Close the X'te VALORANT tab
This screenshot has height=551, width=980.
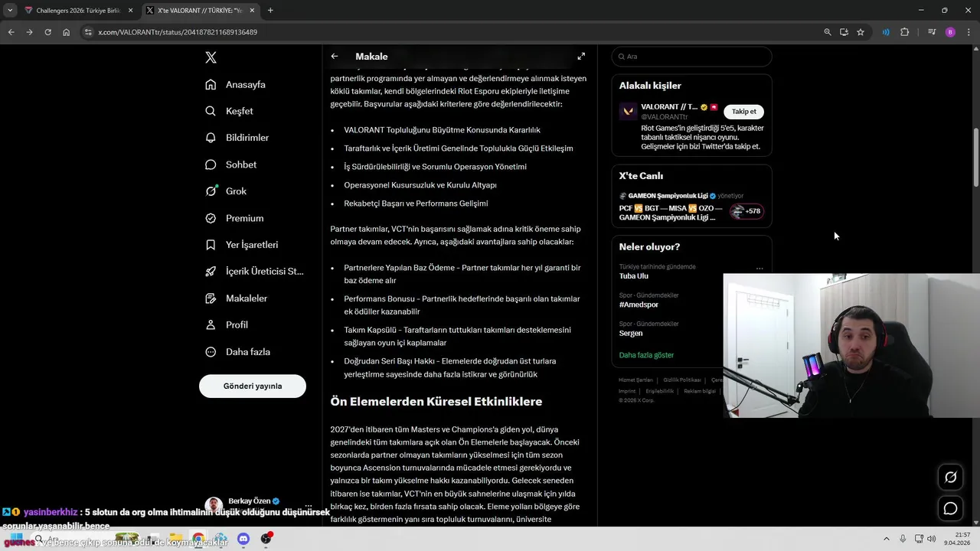[x=252, y=11]
